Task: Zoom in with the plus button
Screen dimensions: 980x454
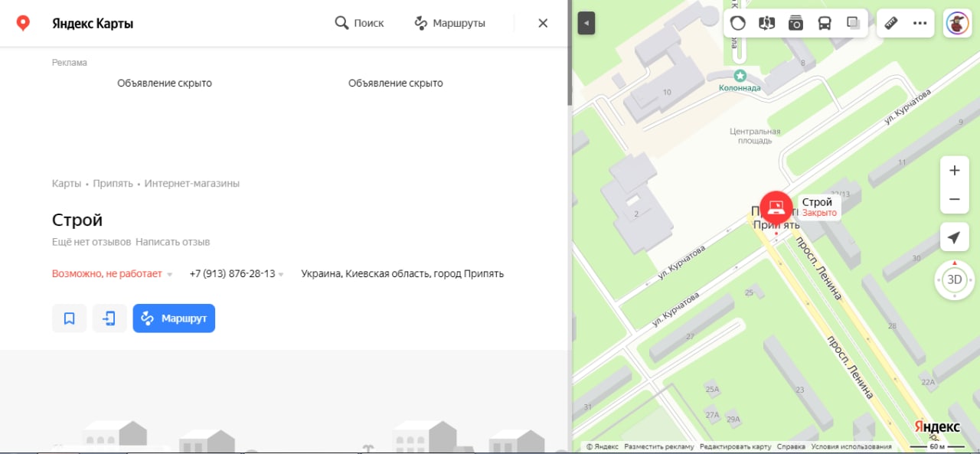Action: [954, 171]
